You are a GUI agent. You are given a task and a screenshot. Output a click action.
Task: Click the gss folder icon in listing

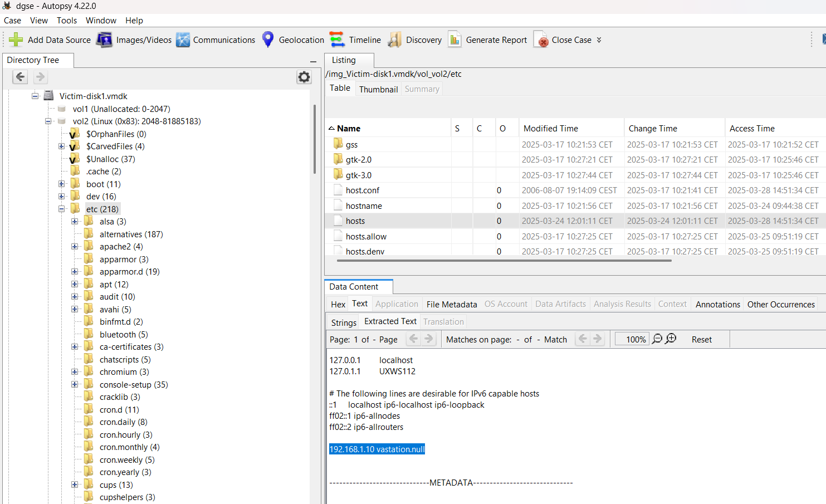point(338,144)
